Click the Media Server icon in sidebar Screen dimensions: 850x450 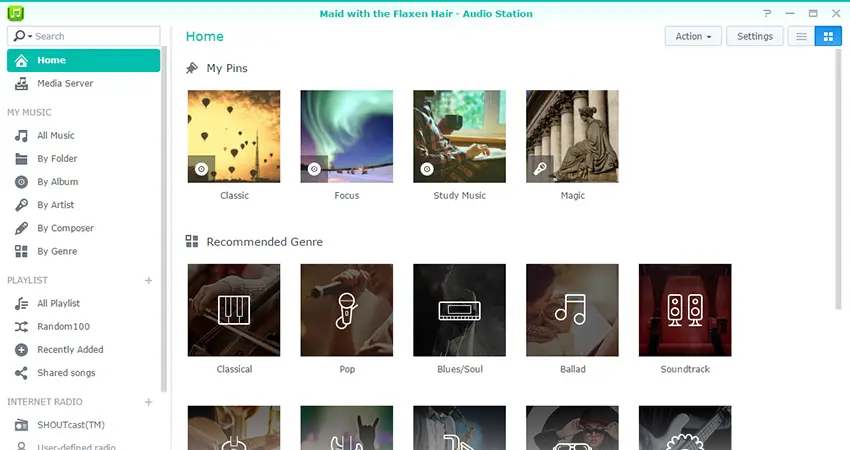point(21,83)
